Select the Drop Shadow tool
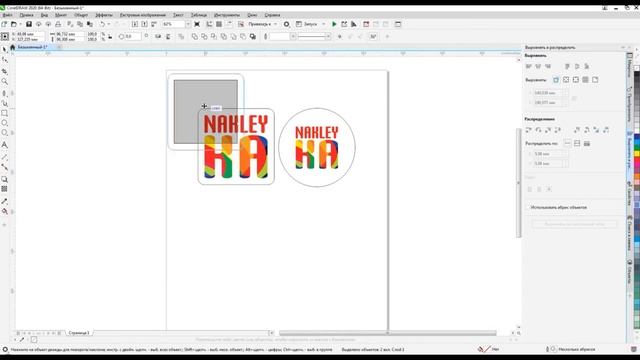Screen dimensions: 640x360 (x=4, y=179)
